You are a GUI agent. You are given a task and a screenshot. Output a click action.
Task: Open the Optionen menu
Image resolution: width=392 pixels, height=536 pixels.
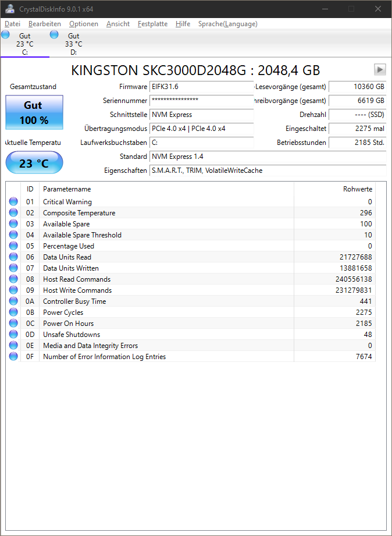point(84,24)
